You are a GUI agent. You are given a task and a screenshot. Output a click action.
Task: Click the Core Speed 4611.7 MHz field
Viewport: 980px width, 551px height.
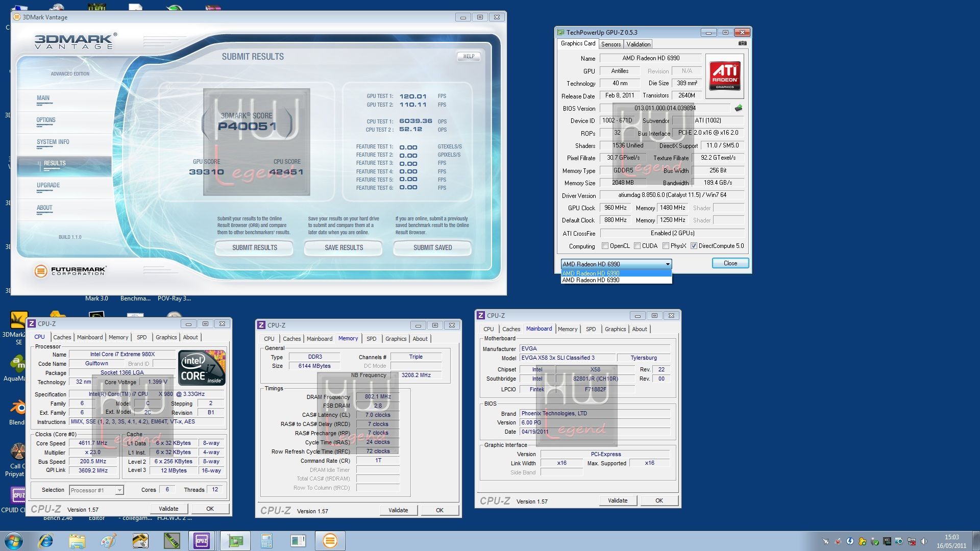coord(93,443)
